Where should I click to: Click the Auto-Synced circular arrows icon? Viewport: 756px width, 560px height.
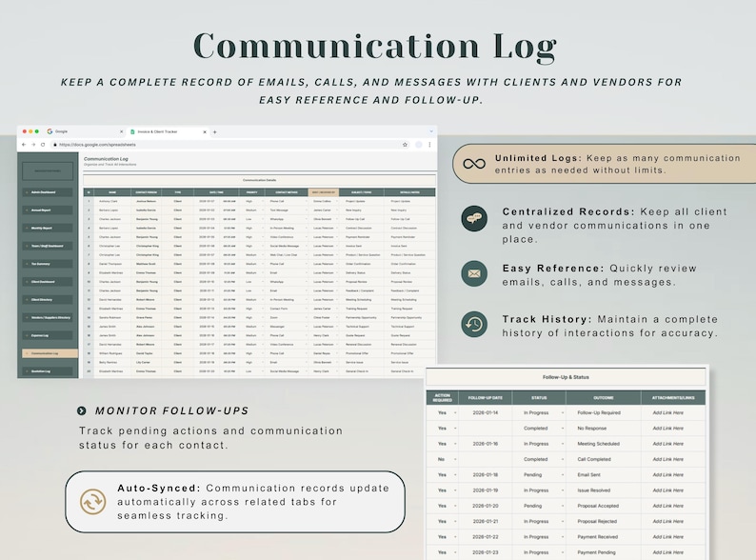(x=92, y=502)
